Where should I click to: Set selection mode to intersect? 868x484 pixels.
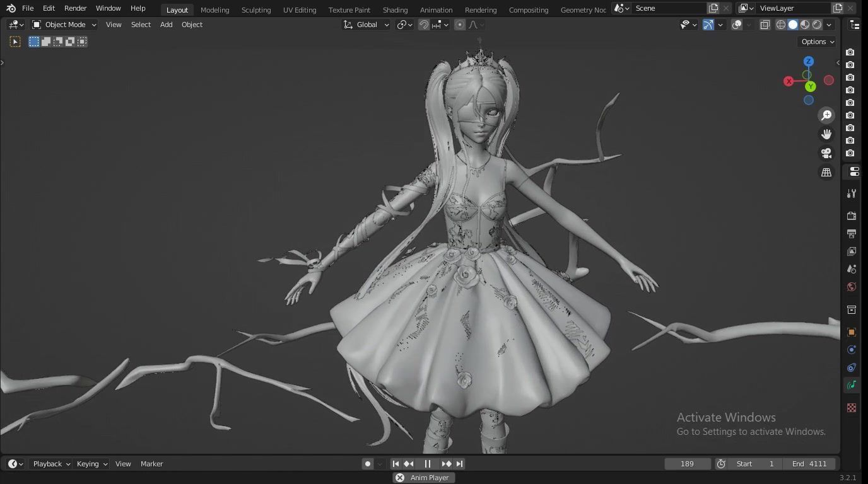tap(82, 42)
